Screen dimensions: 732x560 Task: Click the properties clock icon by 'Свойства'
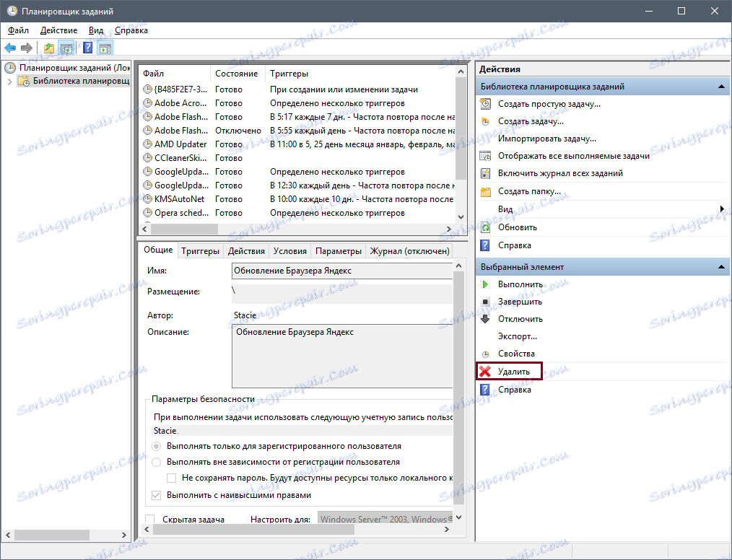click(486, 354)
